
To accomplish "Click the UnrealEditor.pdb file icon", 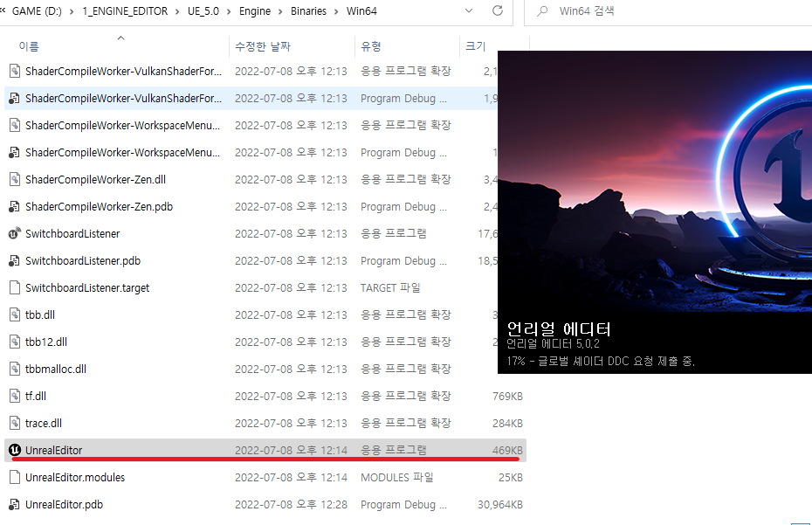I will [15, 504].
